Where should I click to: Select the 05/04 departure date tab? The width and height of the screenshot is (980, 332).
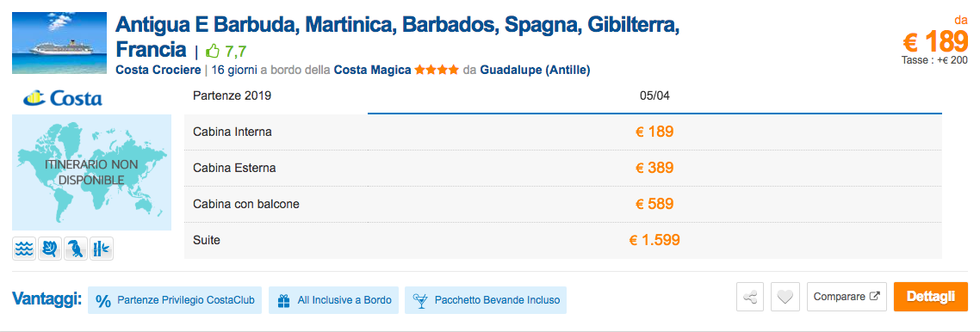point(654,96)
